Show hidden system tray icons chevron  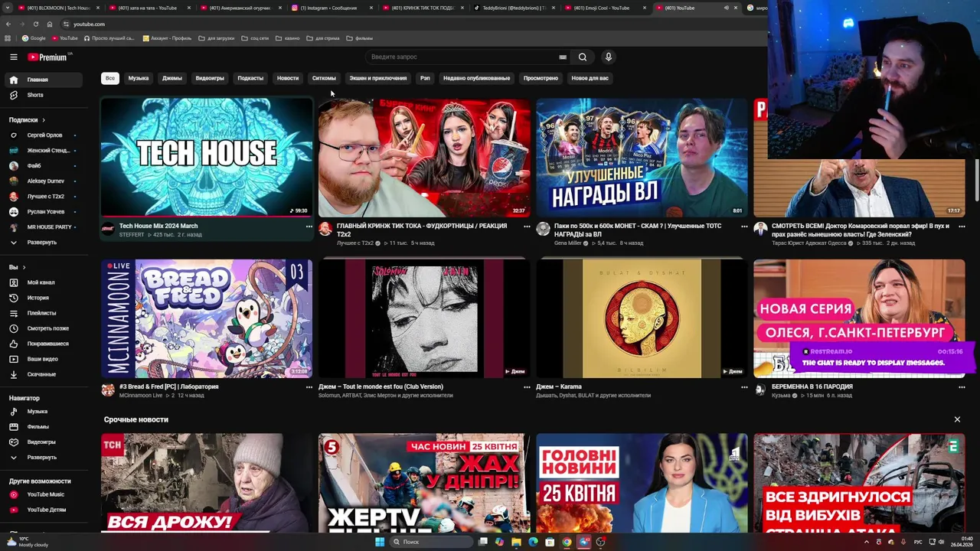click(x=867, y=542)
